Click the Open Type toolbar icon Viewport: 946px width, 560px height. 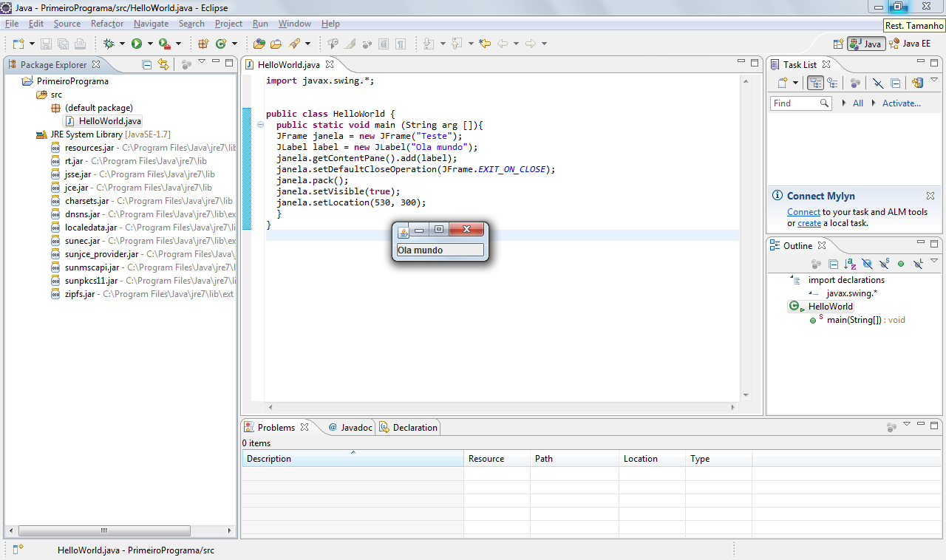(x=259, y=44)
